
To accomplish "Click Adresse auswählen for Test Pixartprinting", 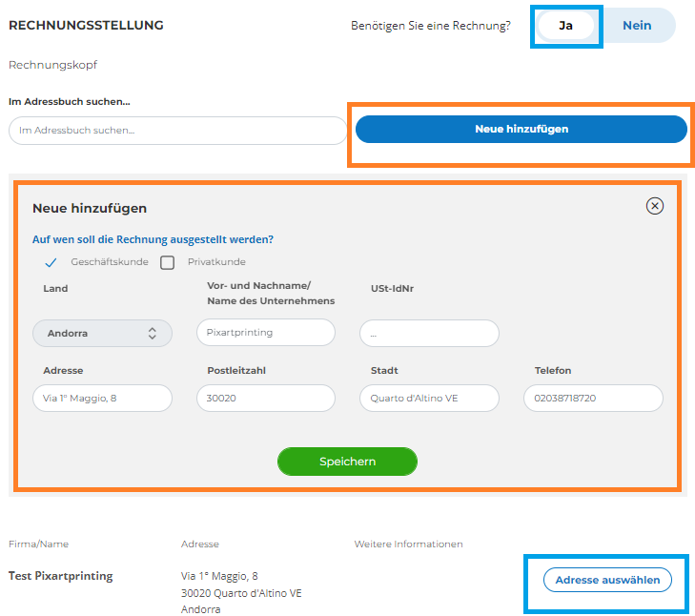I will [607, 579].
